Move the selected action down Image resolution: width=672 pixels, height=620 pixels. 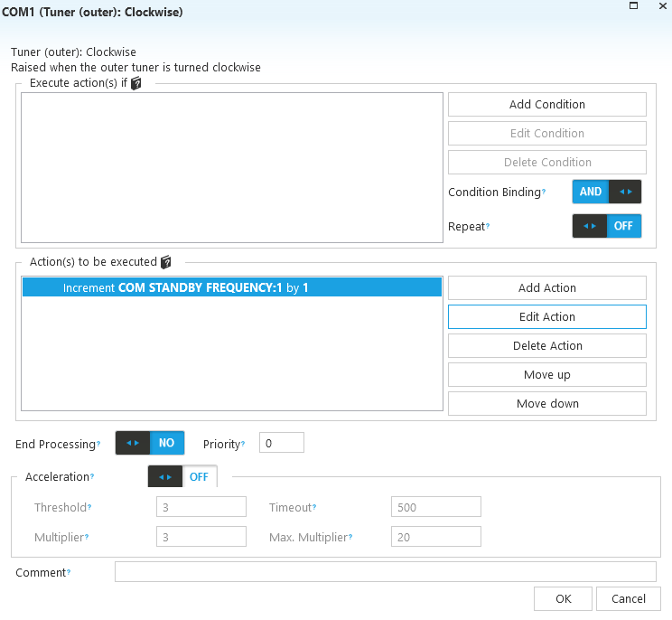coord(546,403)
